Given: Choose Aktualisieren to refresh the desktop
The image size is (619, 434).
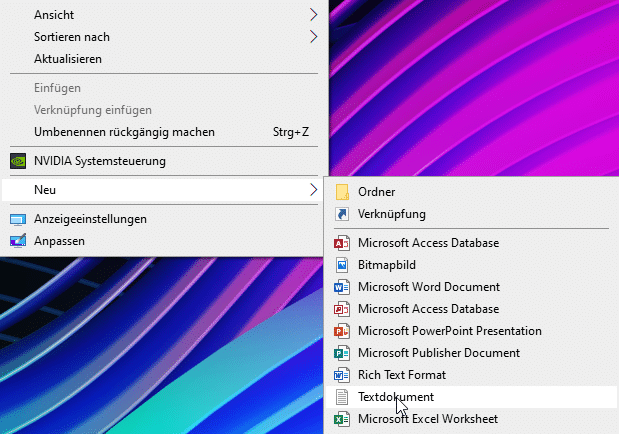Looking at the screenshot, I should click(x=68, y=59).
